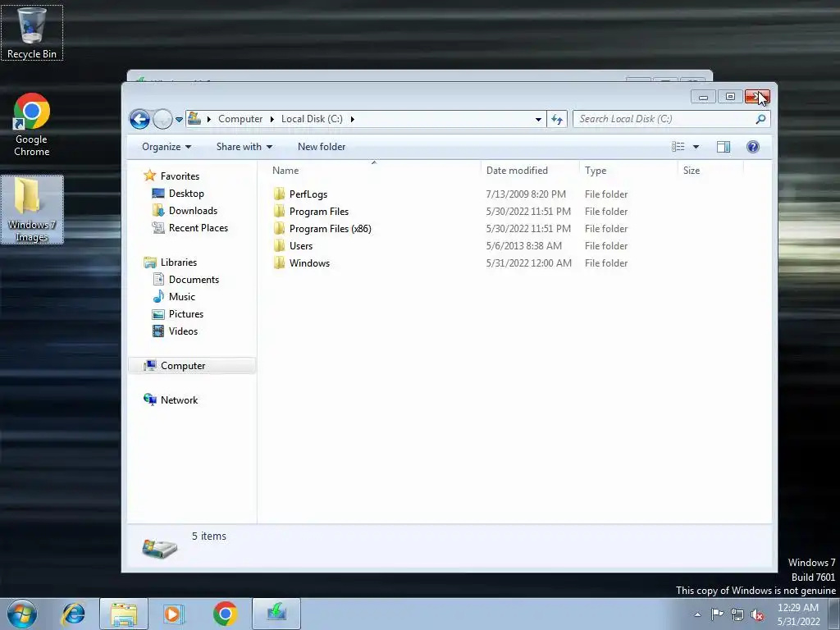The width and height of the screenshot is (840, 630).
Task: Click the 5/6/2013 8:38 AM date cell
Action: [524, 246]
